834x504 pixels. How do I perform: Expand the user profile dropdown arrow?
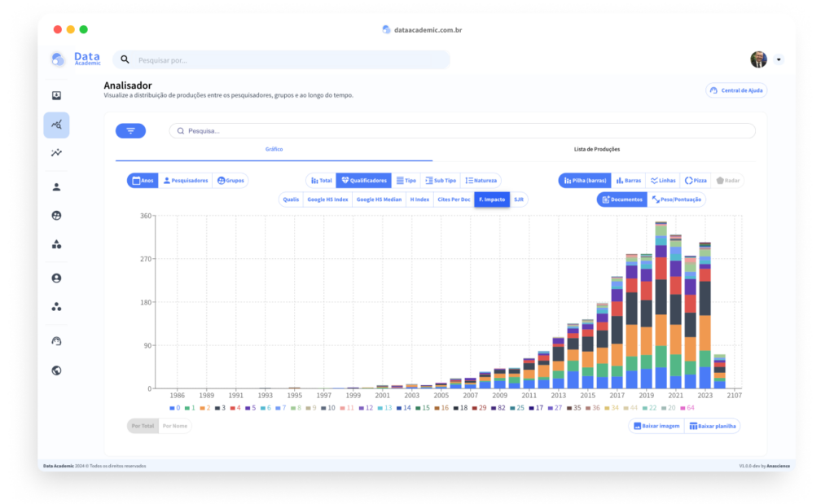779,59
